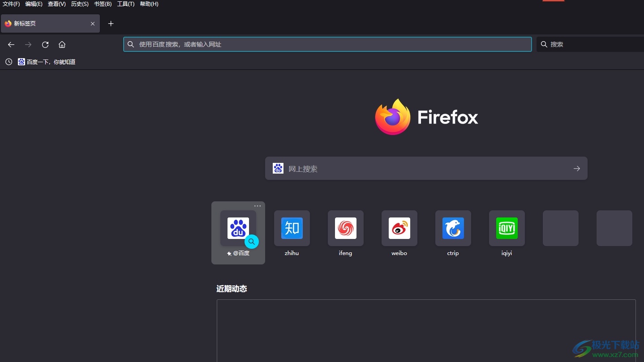
Task: Open the 查看(V) menu
Action: click(x=57, y=4)
